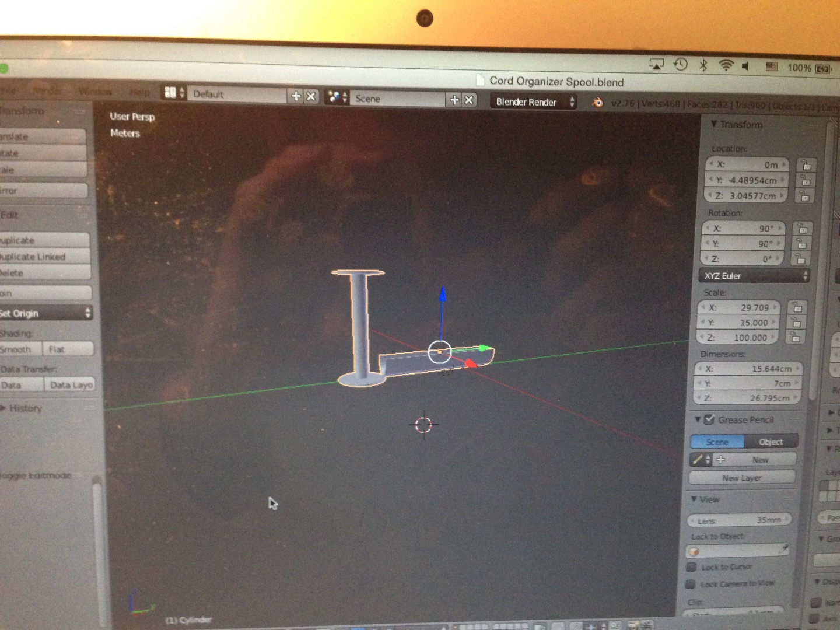This screenshot has width=840, height=630.
Task: Click the Data Layo transfer button
Action: pos(69,384)
